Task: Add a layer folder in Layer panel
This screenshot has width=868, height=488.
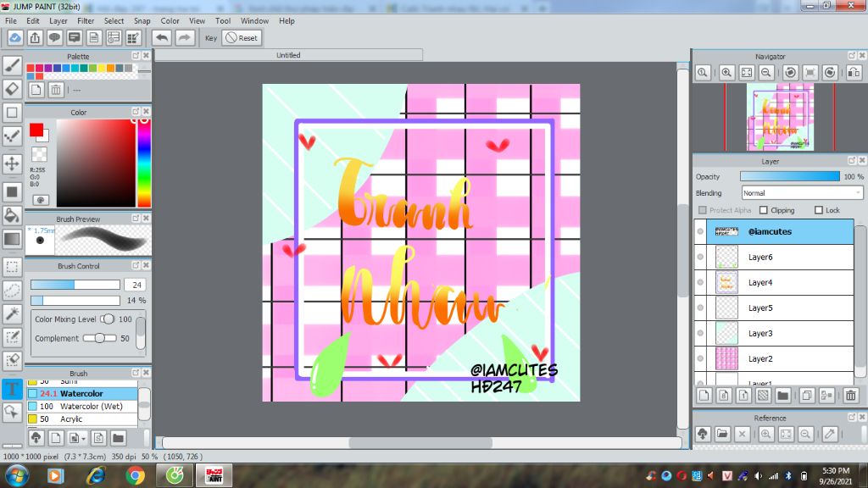Action: [x=782, y=395]
